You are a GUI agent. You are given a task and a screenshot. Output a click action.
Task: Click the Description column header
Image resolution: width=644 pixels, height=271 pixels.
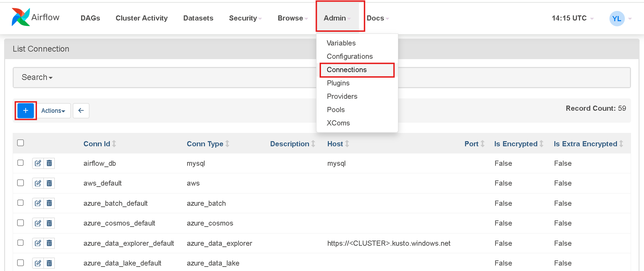click(289, 144)
